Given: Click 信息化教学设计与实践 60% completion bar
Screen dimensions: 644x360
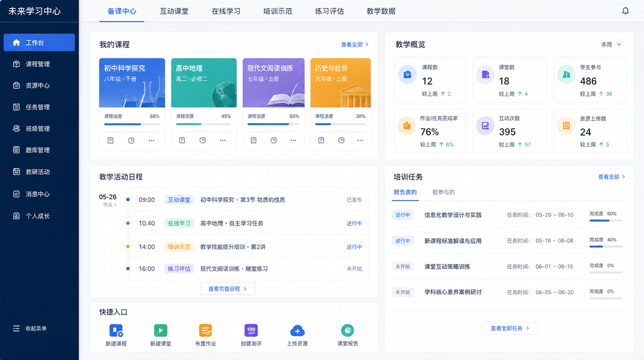Looking at the screenshot, I should pyautogui.click(x=606, y=221).
